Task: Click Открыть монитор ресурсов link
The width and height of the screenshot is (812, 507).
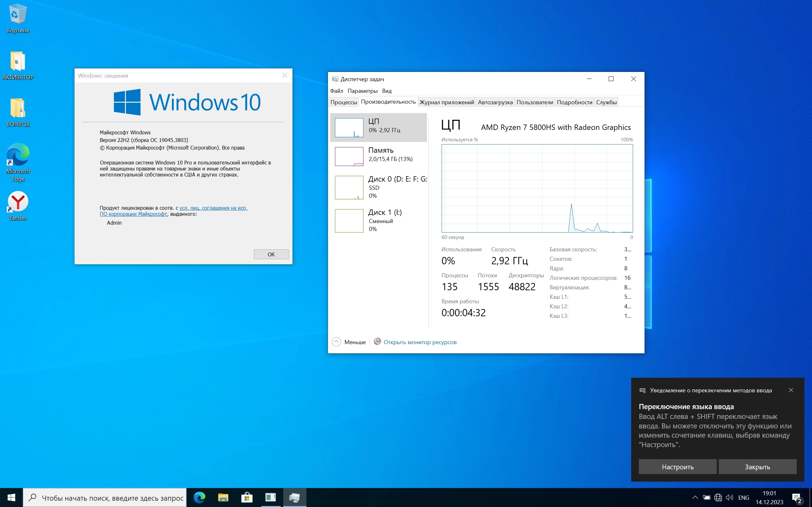Action: click(x=420, y=342)
